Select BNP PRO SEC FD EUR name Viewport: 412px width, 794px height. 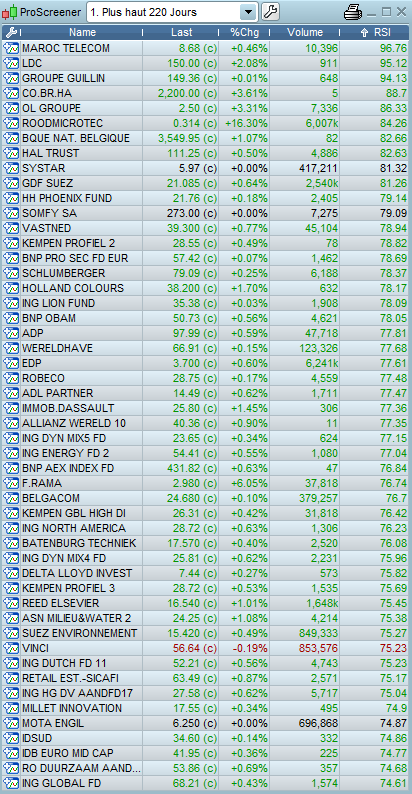pyautogui.click(x=75, y=258)
